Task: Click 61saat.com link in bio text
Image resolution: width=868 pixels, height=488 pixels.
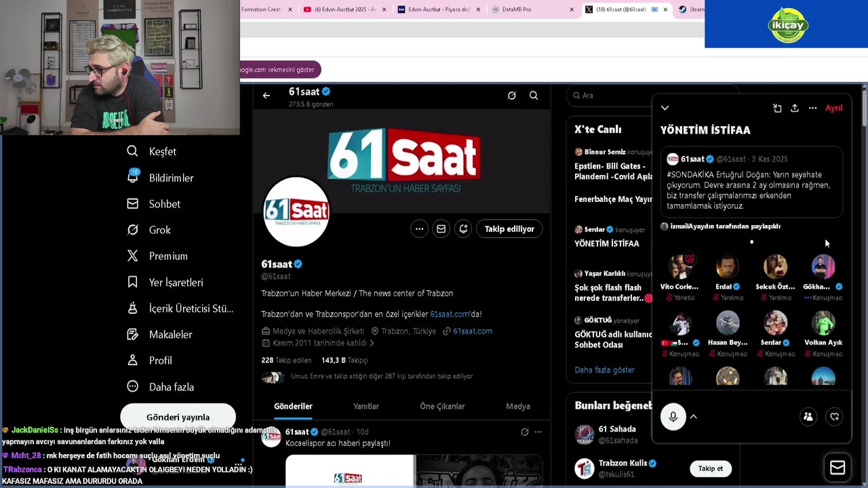Action: tap(450, 314)
